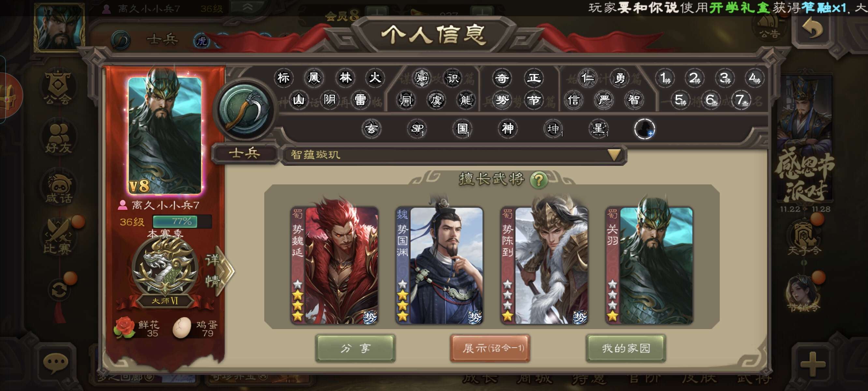Screen dimensions: 868x391
Task: Click the add-badge silhouette plus icon
Action: click(644, 129)
